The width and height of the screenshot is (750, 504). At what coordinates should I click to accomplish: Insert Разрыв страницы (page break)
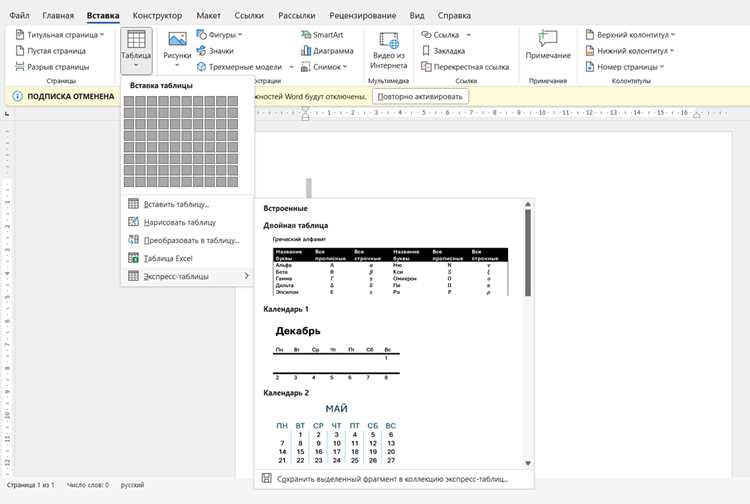(52, 67)
